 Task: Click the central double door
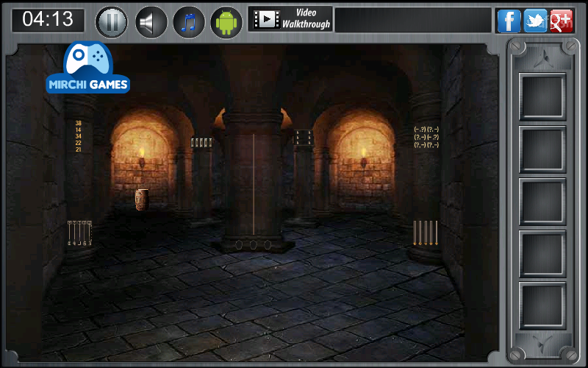click(254, 184)
